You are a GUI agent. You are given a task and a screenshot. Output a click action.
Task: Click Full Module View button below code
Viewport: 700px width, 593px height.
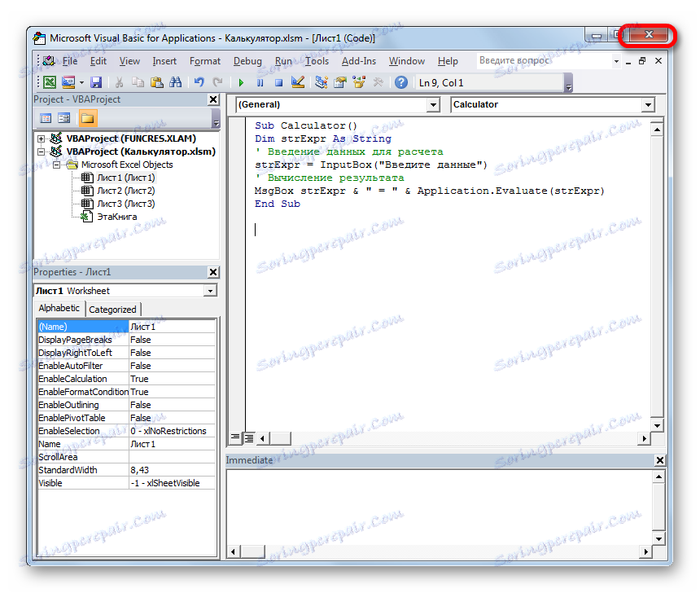tap(249, 438)
